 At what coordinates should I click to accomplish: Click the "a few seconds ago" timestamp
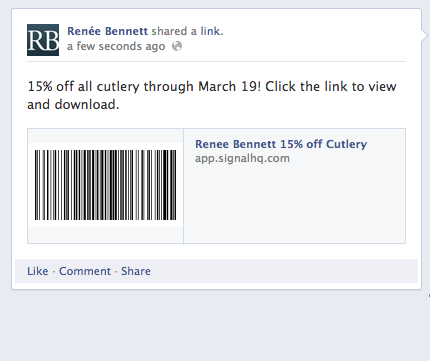point(116,46)
